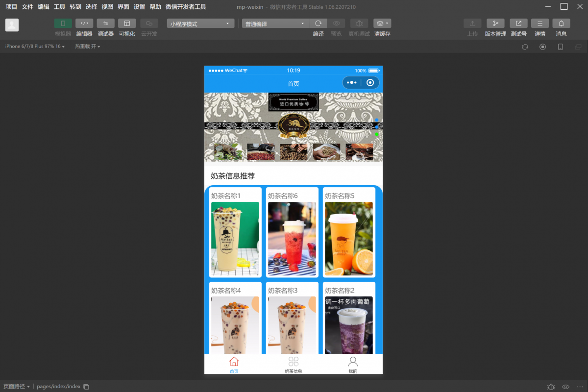Toggle the 编辑器 editor panel
This screenshot has height=392, width=588.
pyautogui.click(x=84, y=24)
